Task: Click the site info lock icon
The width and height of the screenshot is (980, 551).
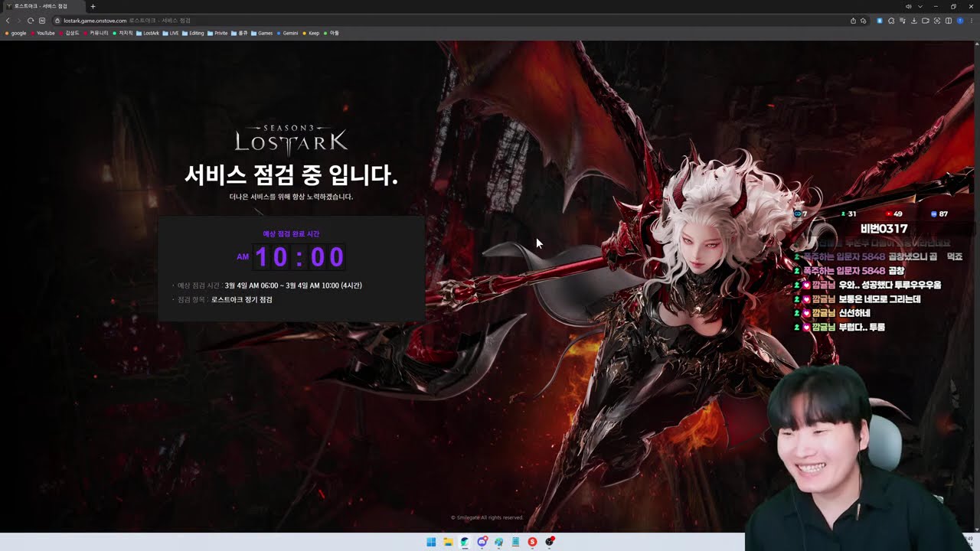Action: (57, 21)
